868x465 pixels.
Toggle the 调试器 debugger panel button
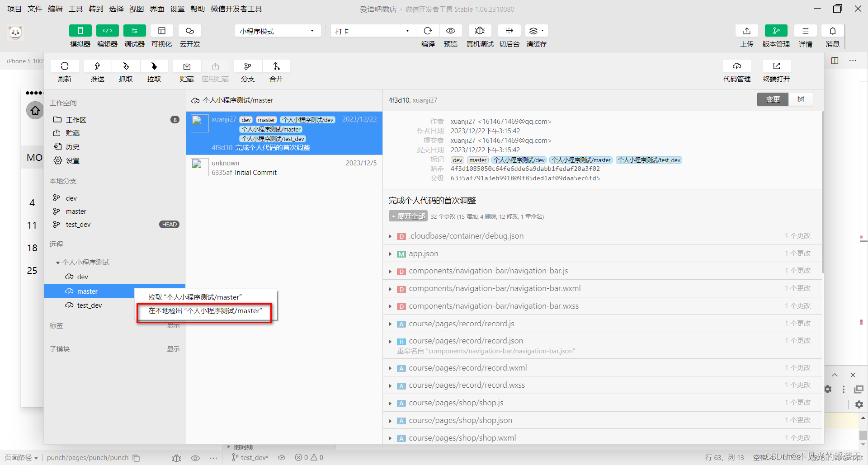134,31
